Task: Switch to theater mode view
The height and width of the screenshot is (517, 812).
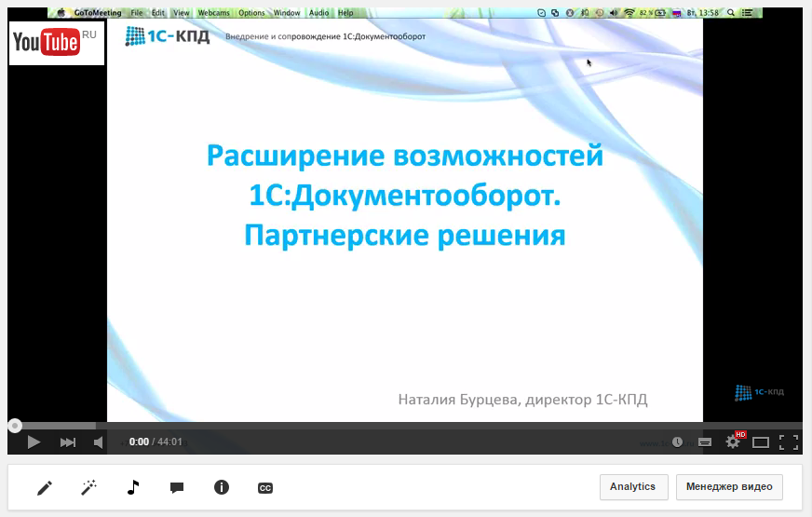Action: 761,442
